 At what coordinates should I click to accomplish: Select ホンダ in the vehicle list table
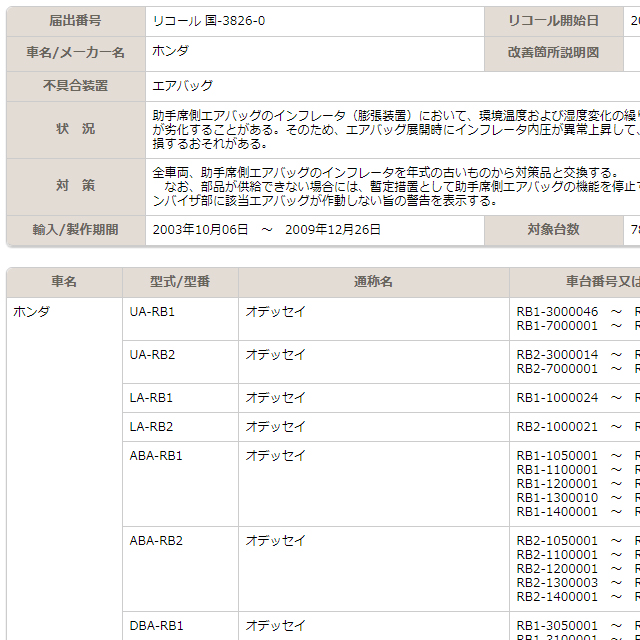pyautogui.click(x=31, y=312)
